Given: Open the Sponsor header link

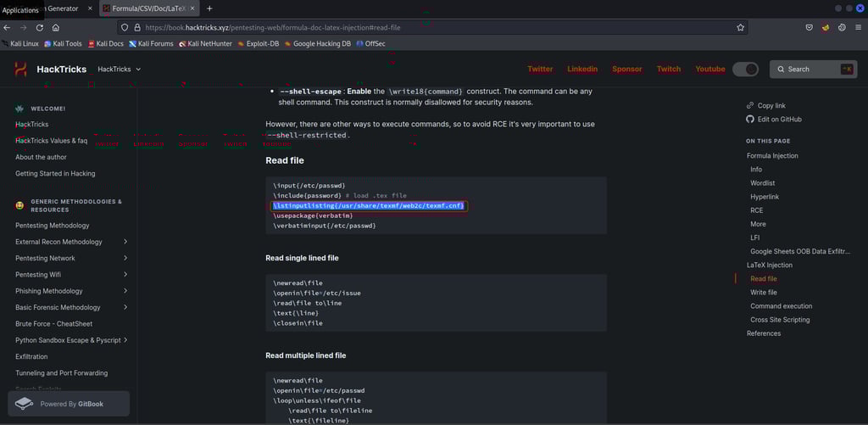Looking at the screenshot, I should (x=626, y=70).
